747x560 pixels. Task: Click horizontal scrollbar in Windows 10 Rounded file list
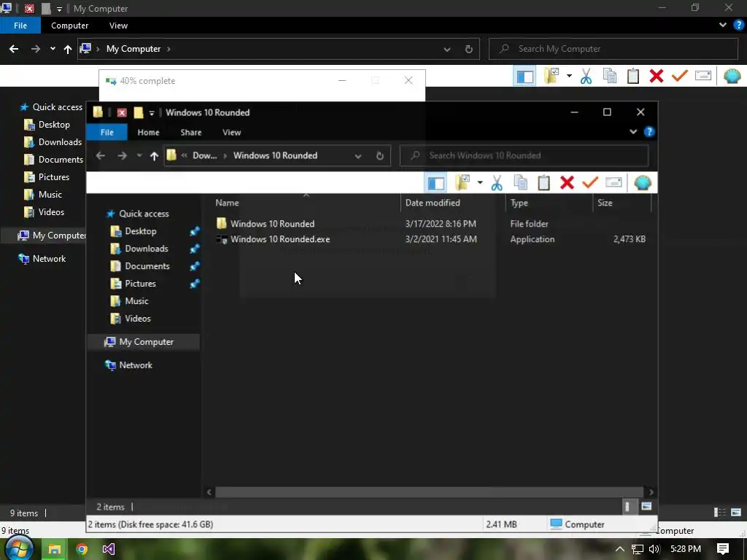pos(429,492)
